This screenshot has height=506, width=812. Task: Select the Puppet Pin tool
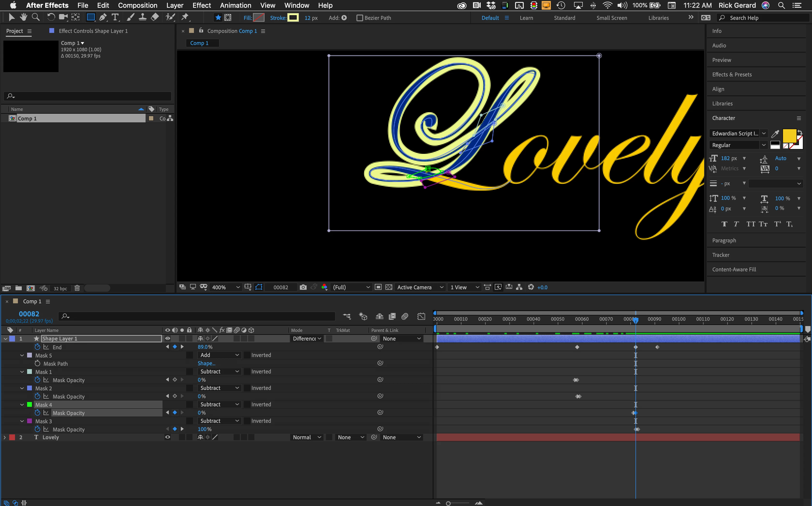coord(185,17)
